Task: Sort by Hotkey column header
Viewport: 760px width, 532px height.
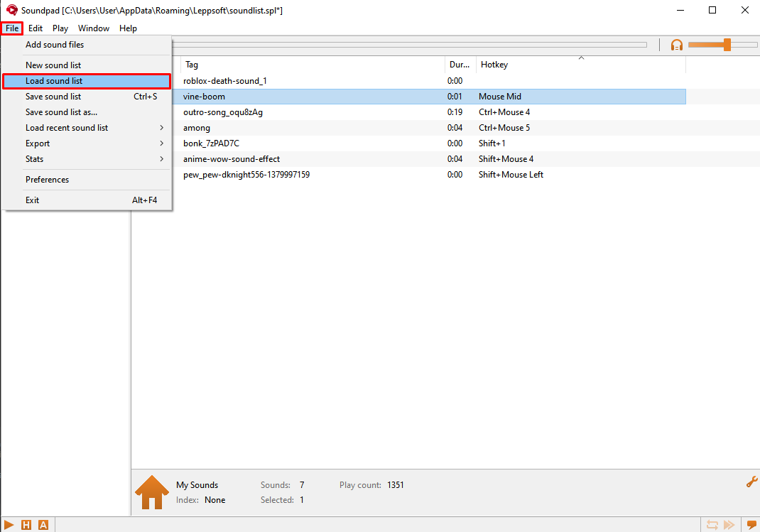Action: [581, 65]
